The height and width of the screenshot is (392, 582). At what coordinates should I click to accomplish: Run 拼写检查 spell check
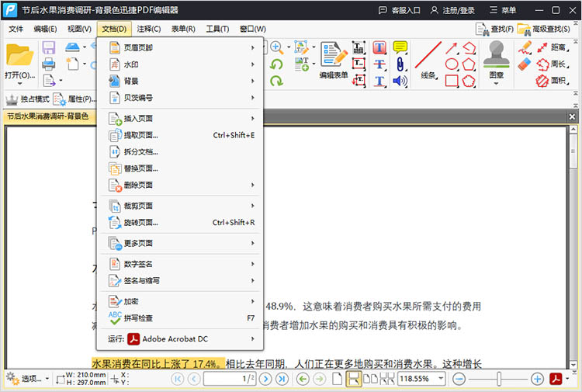point(180,318)
